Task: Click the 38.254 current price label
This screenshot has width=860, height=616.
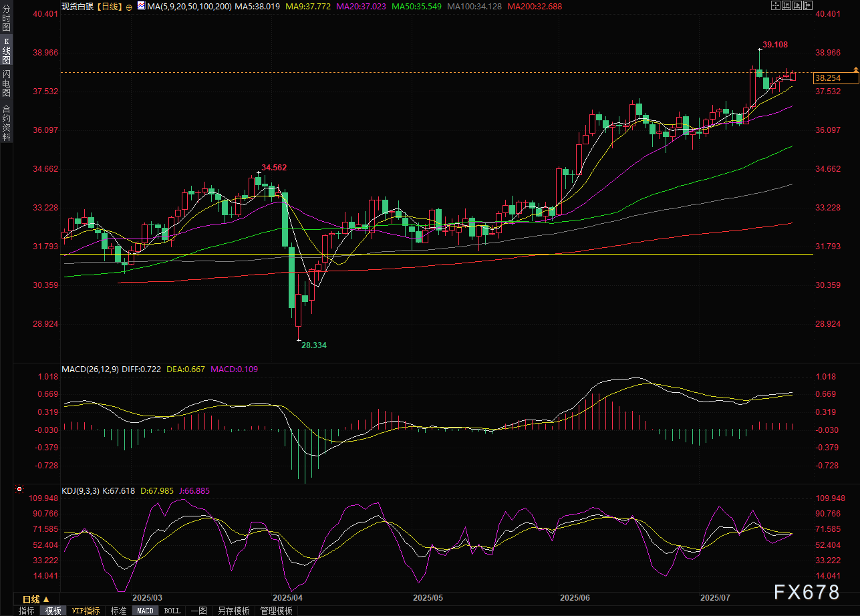Action: click(x=835, y=78)
